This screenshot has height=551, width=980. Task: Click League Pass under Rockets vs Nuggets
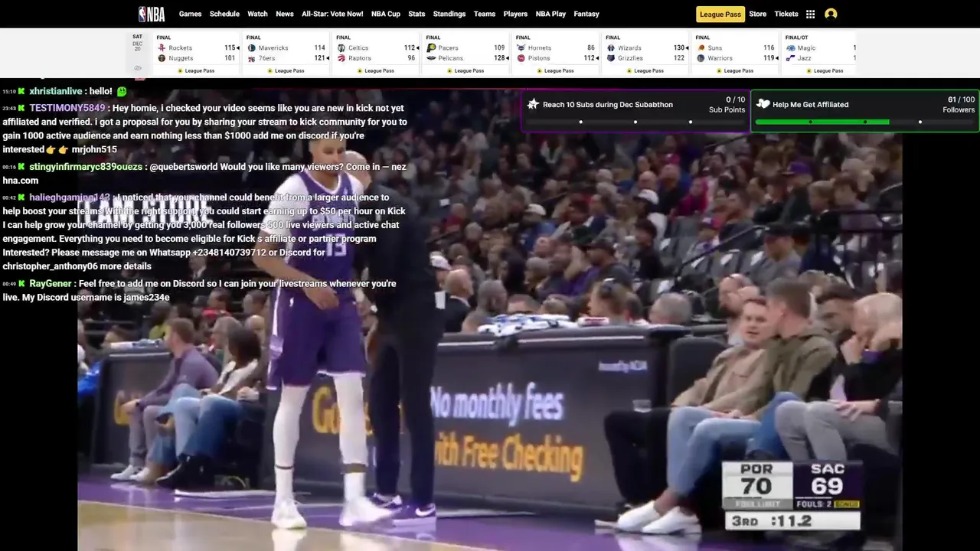196,70
